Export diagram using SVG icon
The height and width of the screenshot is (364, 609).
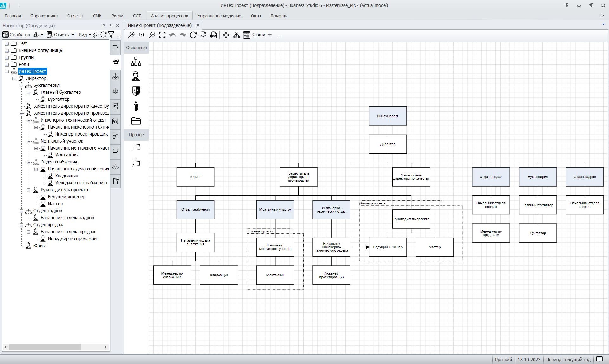click(x=203, y=35)
